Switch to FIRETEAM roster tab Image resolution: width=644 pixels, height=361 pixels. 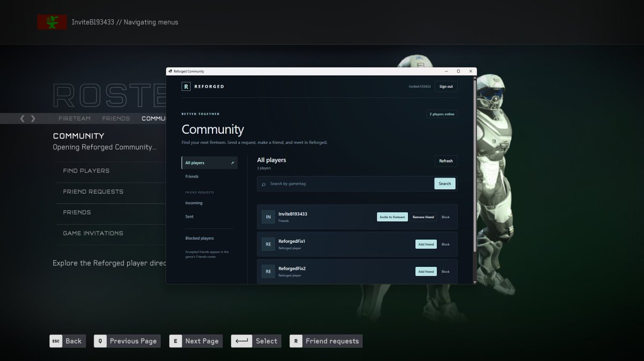pos(75,118)
